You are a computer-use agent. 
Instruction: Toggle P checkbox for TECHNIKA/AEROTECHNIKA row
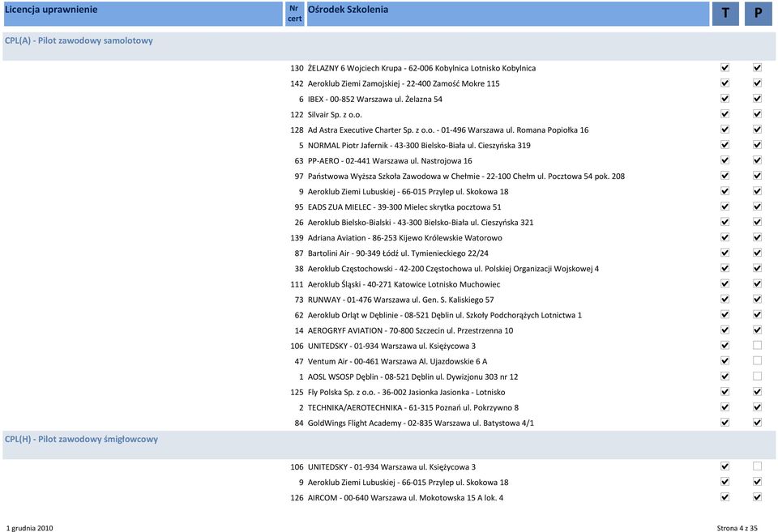(x=757, y=406)
